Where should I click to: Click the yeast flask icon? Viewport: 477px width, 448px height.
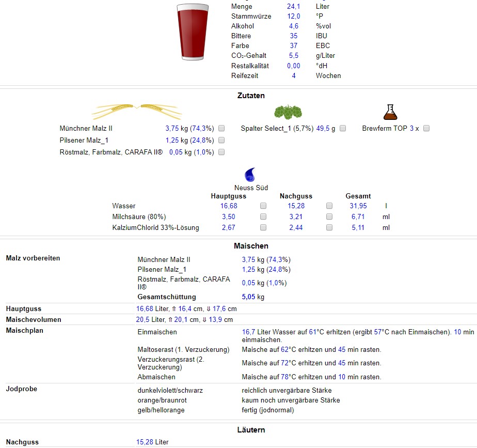pyautogui.click(x=390, y=111)
